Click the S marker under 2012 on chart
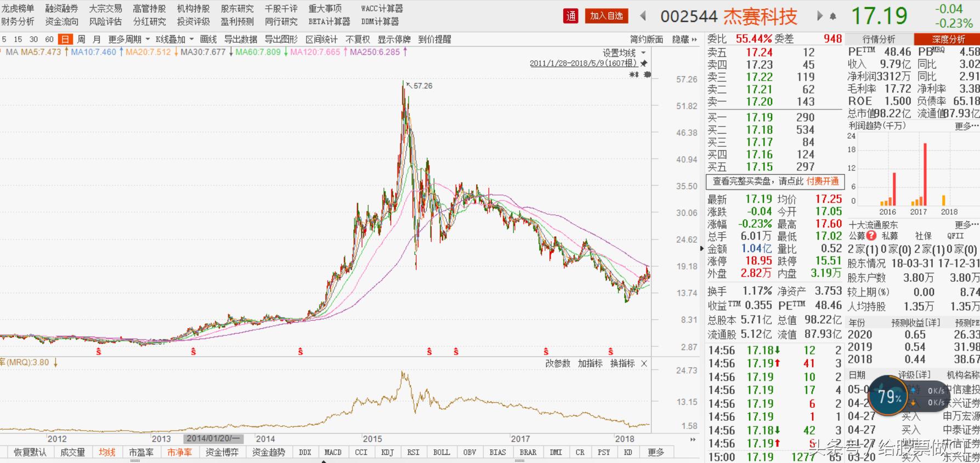This screenshot has width=980, height=463. 99,351
